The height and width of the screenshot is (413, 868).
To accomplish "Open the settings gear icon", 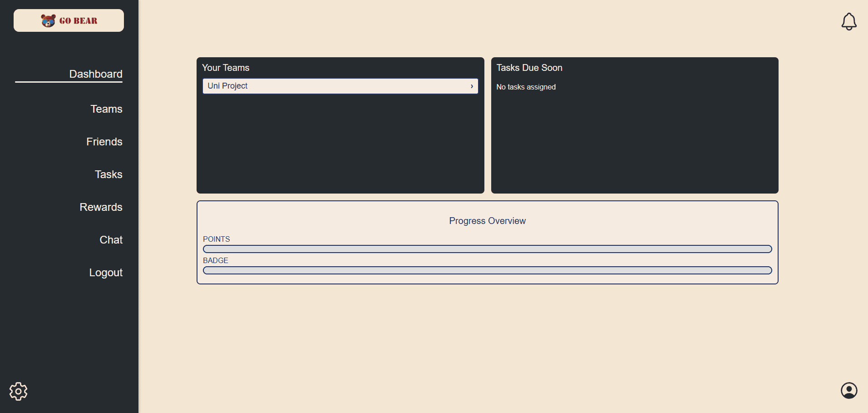I will point(18,391).
